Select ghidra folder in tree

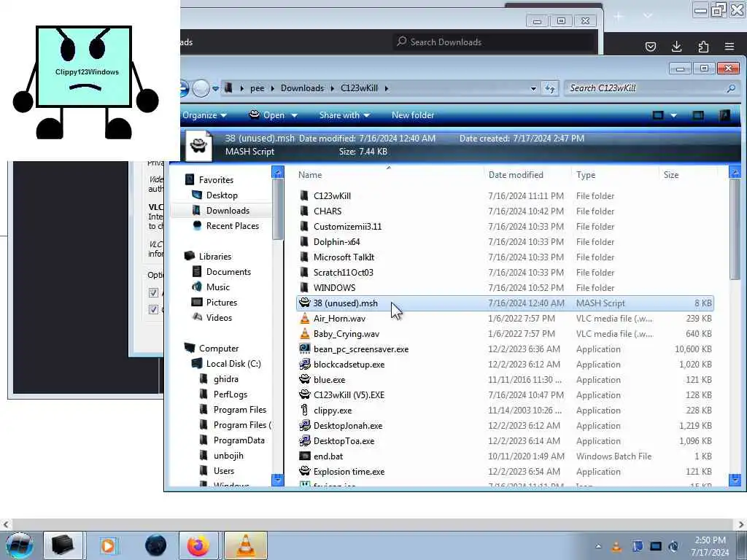pos(225,379)
